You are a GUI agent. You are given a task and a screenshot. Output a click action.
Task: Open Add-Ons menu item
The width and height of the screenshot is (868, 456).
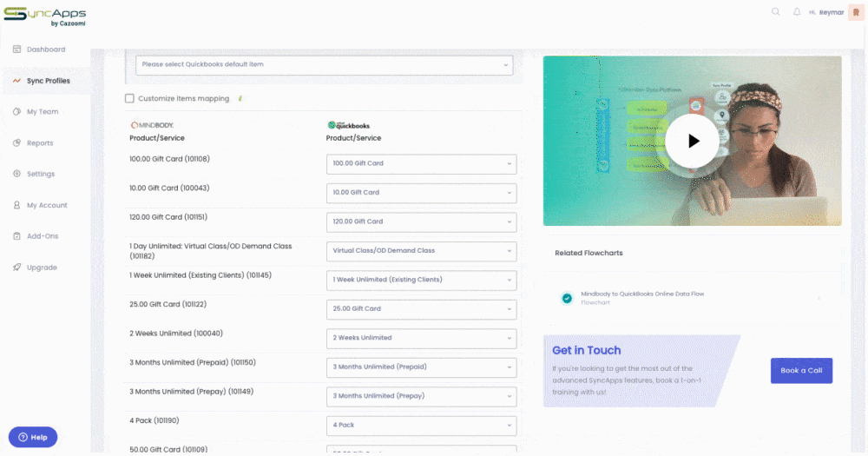(x=43, y=236)
